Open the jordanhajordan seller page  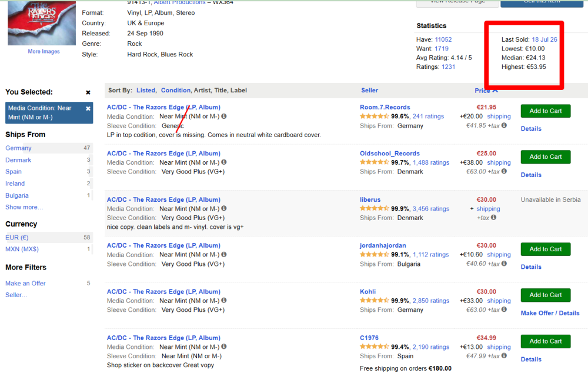tap(383, 245)
